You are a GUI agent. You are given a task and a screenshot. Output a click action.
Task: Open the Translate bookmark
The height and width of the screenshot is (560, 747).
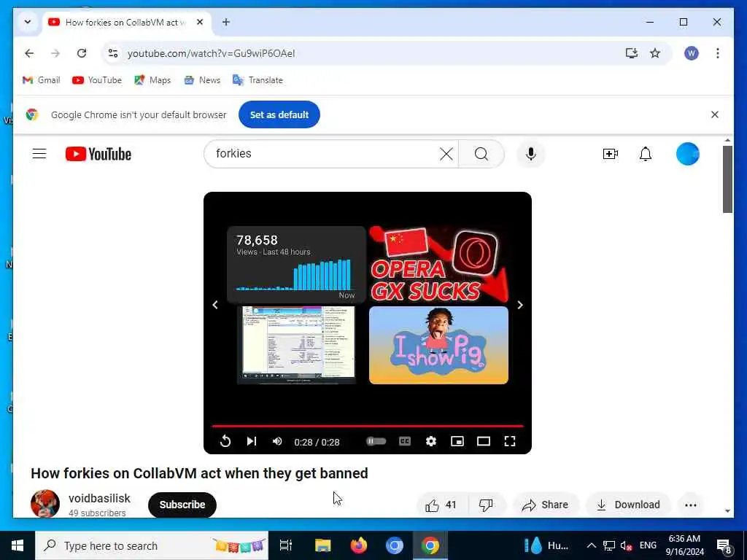(x=258, y=80)
